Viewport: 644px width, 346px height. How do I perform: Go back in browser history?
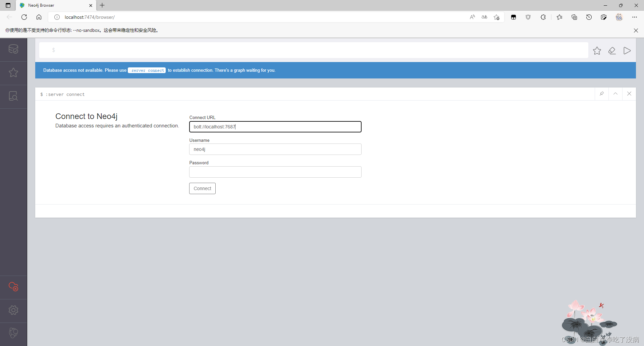click(x=9, y=17)
